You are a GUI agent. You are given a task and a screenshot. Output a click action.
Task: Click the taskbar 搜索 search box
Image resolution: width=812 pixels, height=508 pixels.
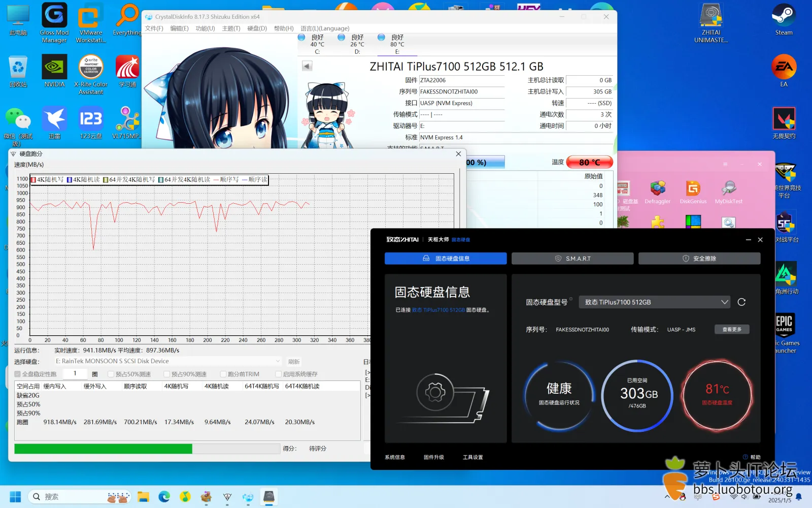point(80,497)
